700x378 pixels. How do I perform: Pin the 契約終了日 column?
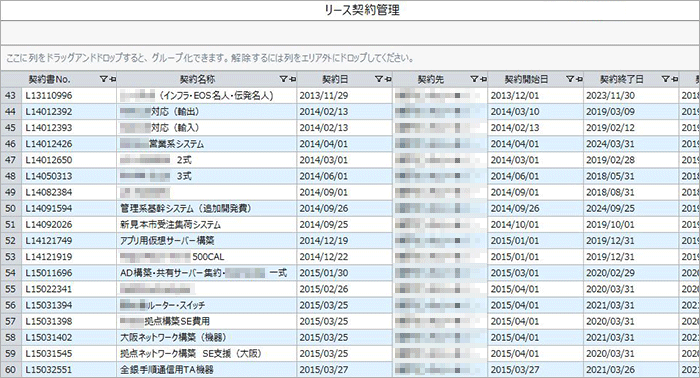tap(675, 79)
